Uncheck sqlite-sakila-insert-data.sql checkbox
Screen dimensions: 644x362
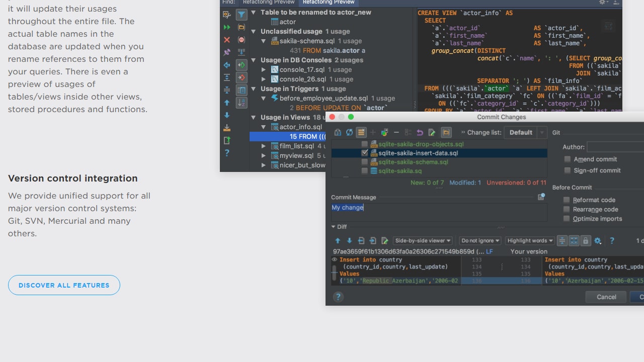click(x=365, y=153)
